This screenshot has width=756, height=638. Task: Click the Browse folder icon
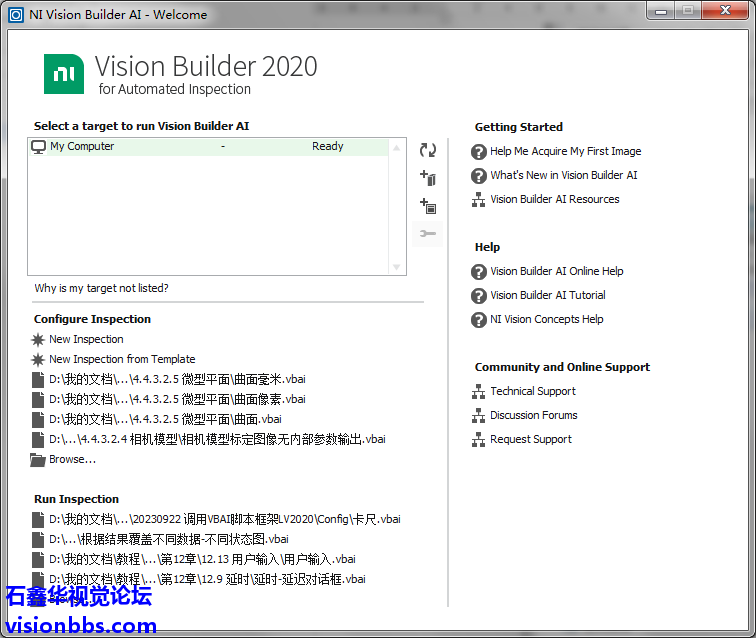click(38, 460)
